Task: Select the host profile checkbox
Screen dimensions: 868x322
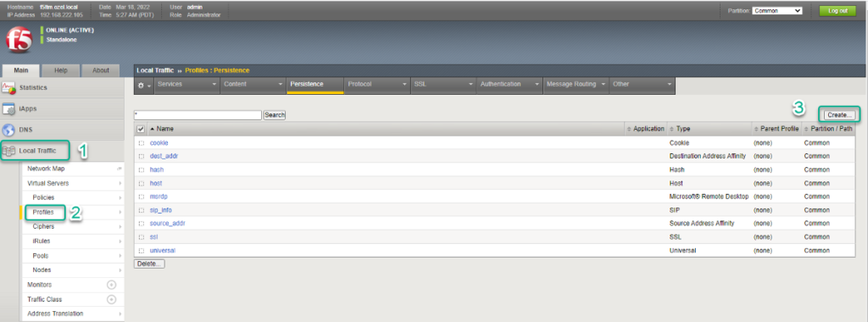Action: pos(142,183)
